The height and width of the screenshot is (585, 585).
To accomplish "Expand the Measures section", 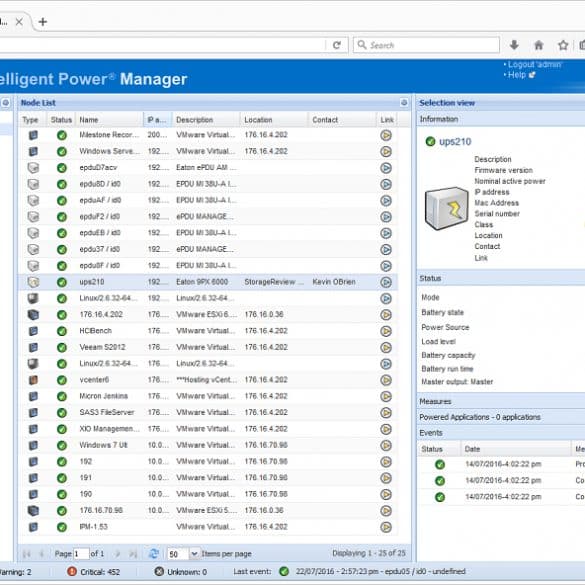I will [501, 401].
